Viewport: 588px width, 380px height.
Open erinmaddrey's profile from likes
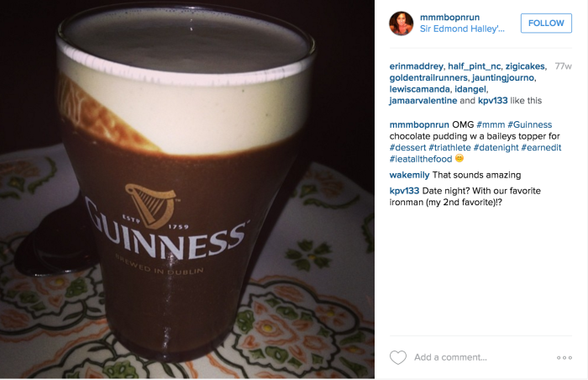point(417,66)
